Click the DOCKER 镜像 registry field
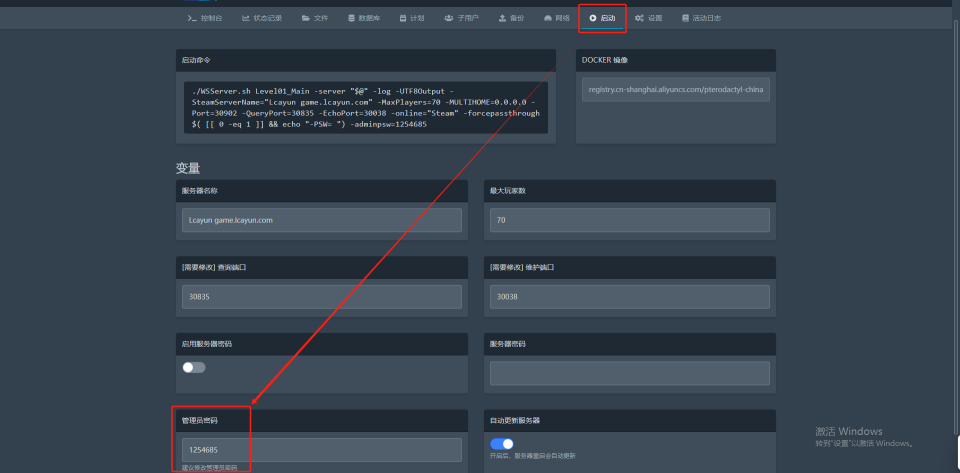This screenshot has width=960, height=473. point(676,89)
